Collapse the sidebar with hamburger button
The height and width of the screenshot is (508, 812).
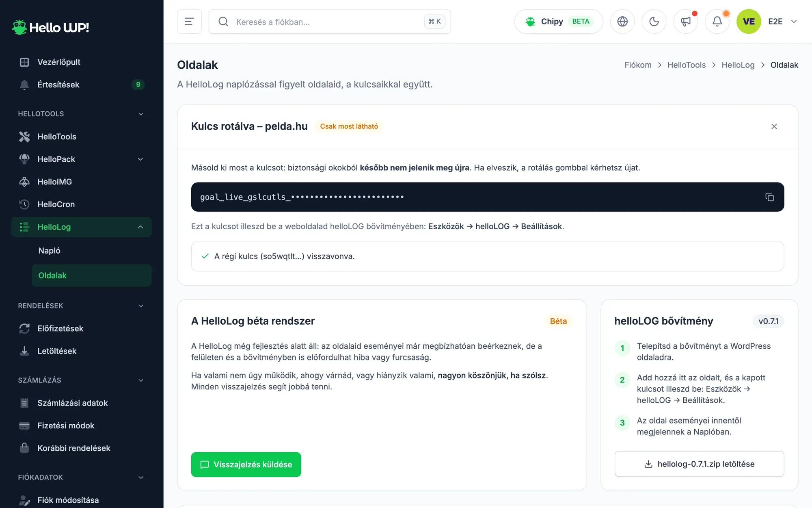189,22
